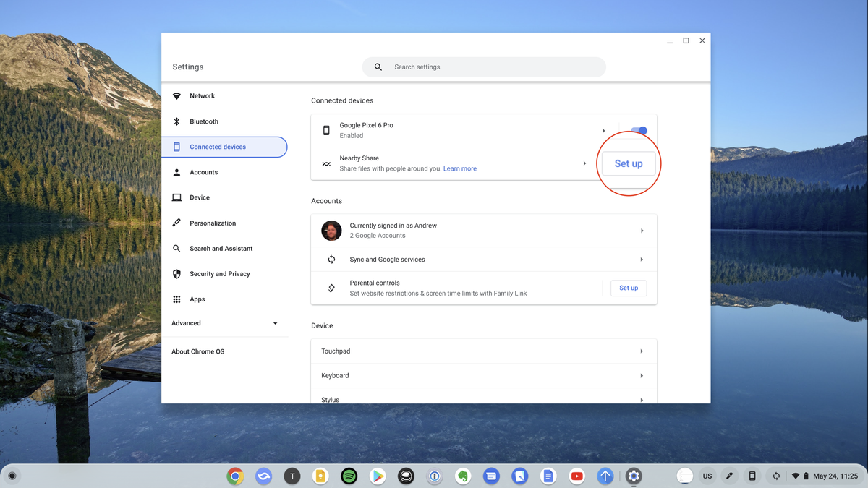This screenshot has height=488, width=868.
Task: Expand the Nearby Share details row
Action: [x=585, y=163]
